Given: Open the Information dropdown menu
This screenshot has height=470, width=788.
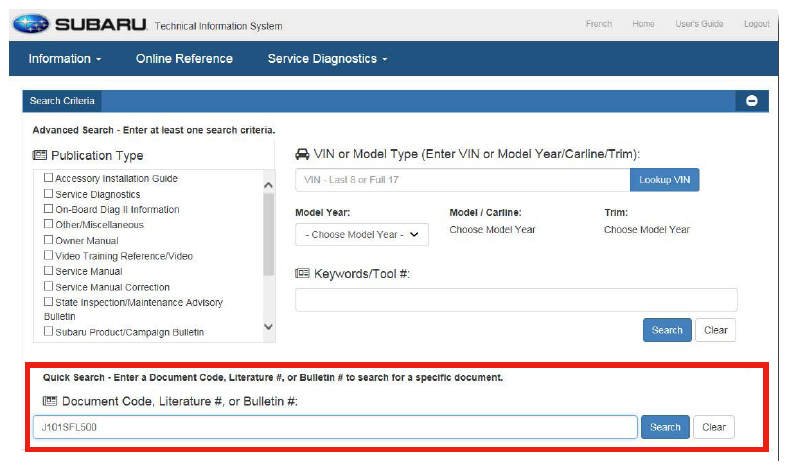Looking at the screenshot, I should [x=65, y=59].
